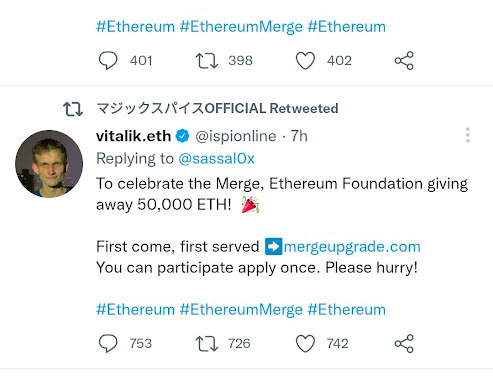Share the vitalik.eth tweet via the share icon

[x=404, y=344]
